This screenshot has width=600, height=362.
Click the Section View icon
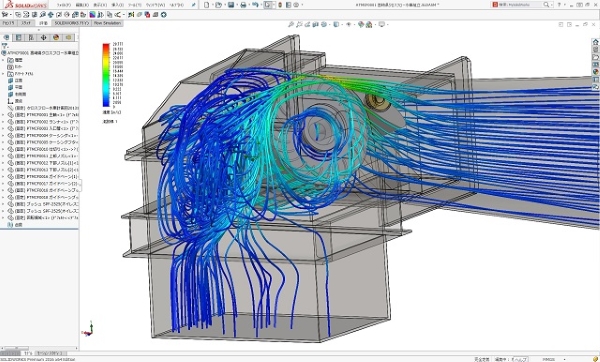click(x=316, y=24)
